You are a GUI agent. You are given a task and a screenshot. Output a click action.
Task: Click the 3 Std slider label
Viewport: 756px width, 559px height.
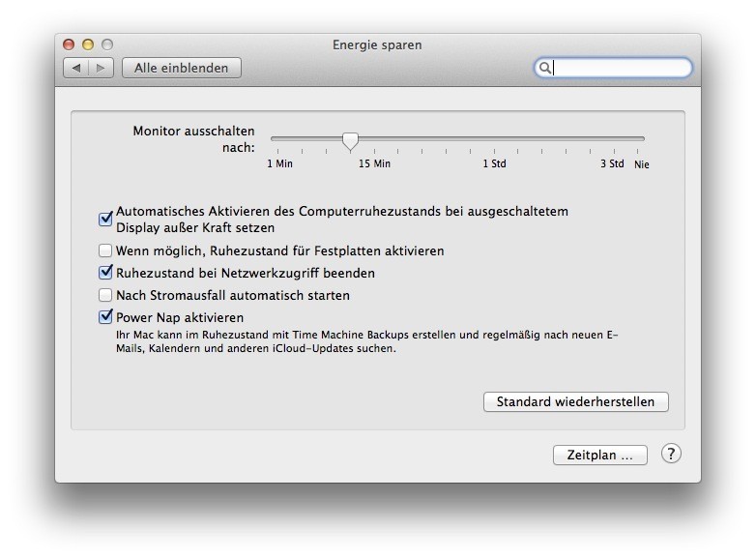click(612, 164)
